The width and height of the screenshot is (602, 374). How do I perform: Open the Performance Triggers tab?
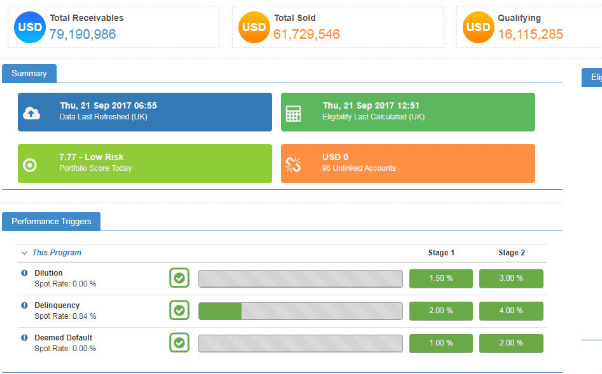click(51, 221)
